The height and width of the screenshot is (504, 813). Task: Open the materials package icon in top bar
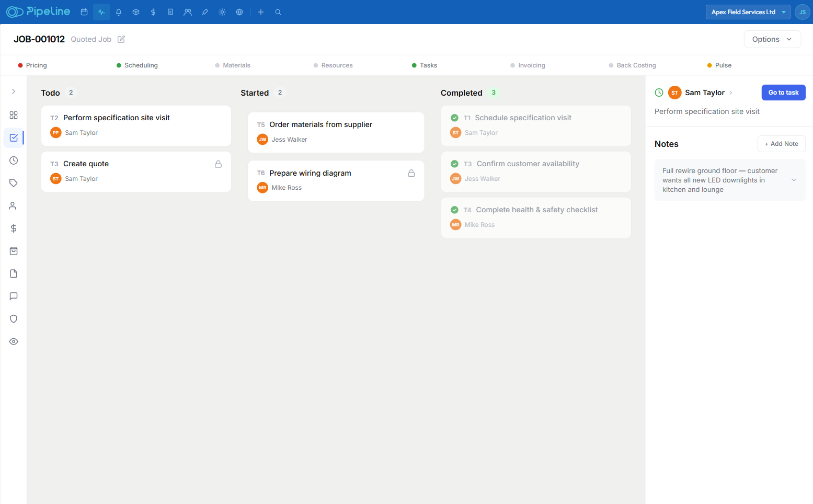click(136, 12)
